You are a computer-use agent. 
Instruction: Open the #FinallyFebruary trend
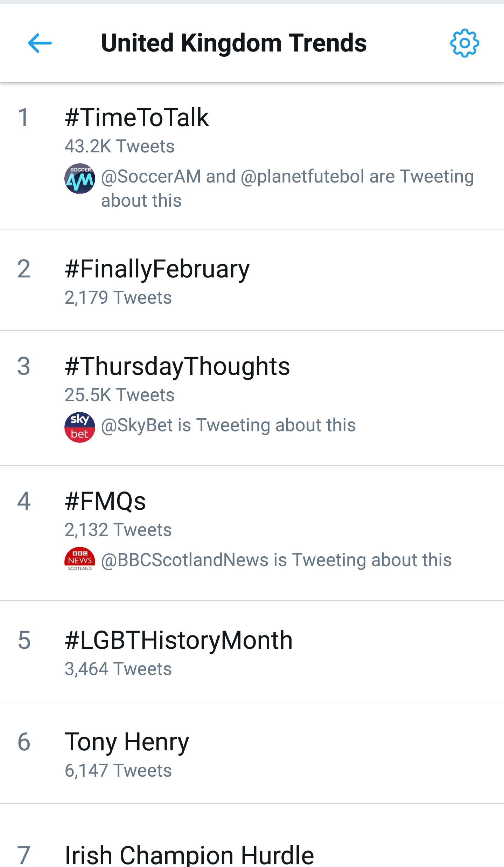[157, 269]
